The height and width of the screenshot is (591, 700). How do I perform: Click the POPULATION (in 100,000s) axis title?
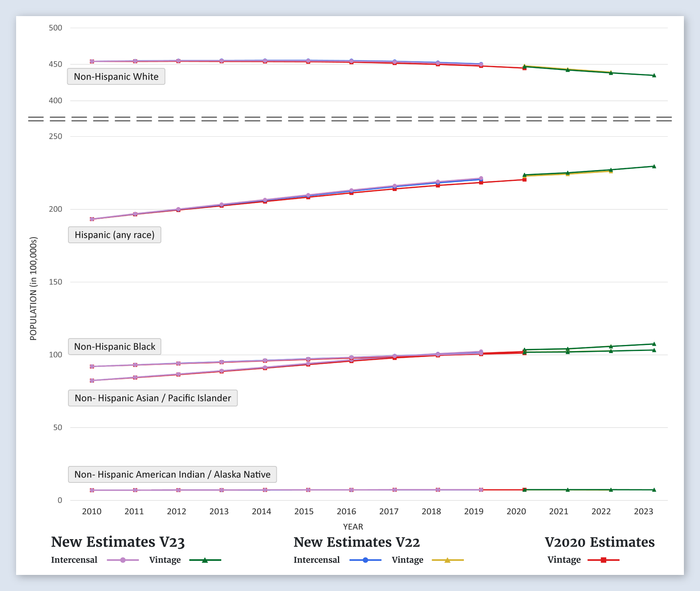tap(33, 289)
